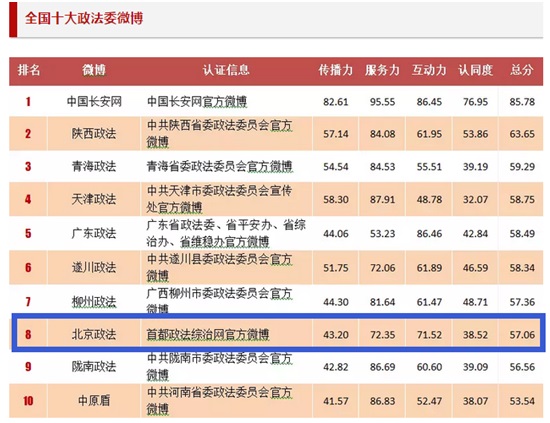Image resolution: width=550 pixels, height=423 pixels.
Task: Click 服务力 value 84.08 for 陕西政法
Action: (382, 134)
